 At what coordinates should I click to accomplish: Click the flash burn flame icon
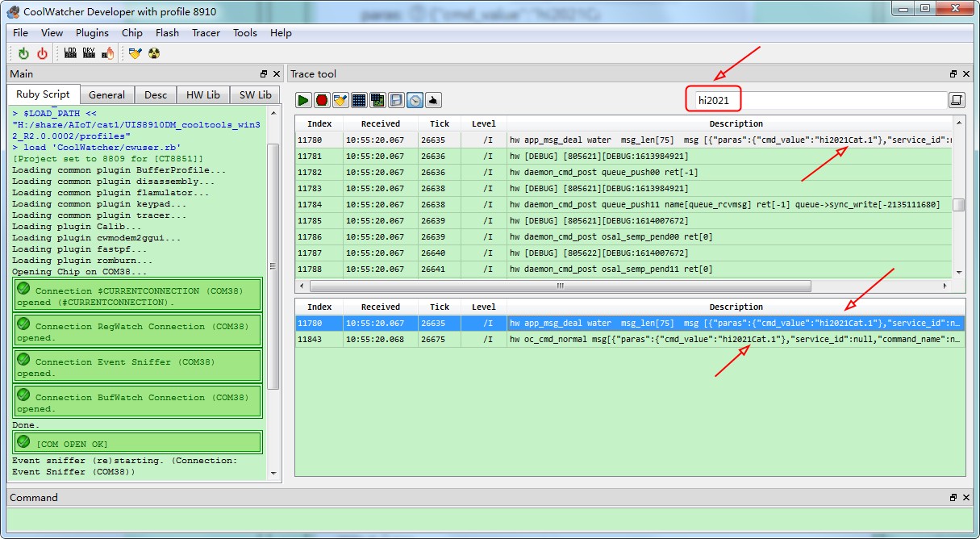coord(107,53)
